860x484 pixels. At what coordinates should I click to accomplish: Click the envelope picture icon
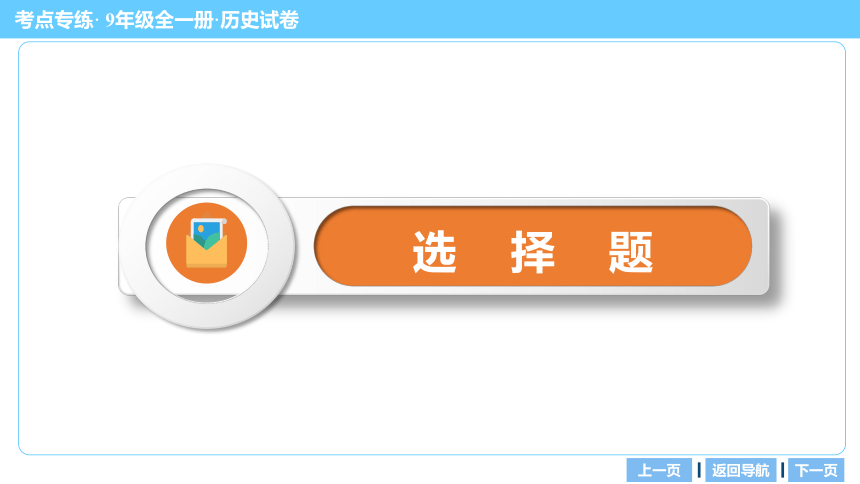206,243
